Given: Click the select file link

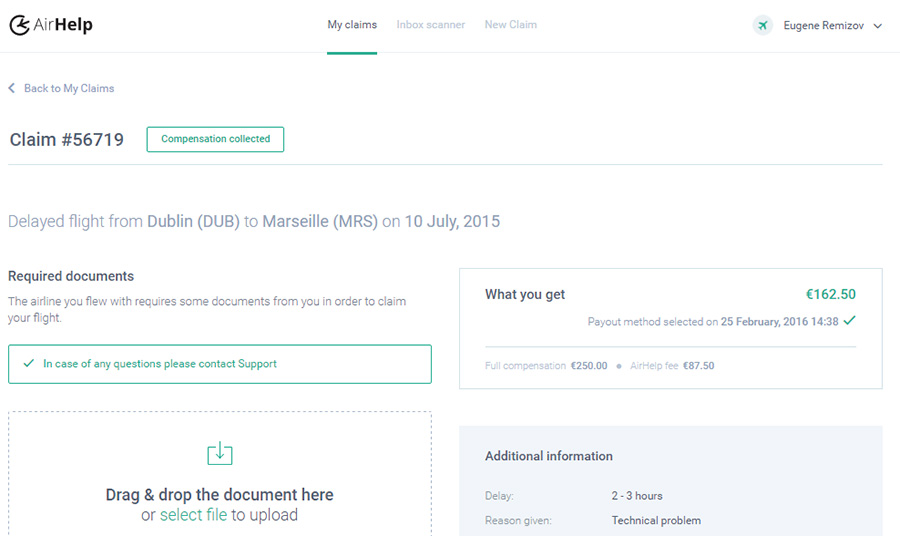Looking at the screenshot, I should [x=193, y=515].
